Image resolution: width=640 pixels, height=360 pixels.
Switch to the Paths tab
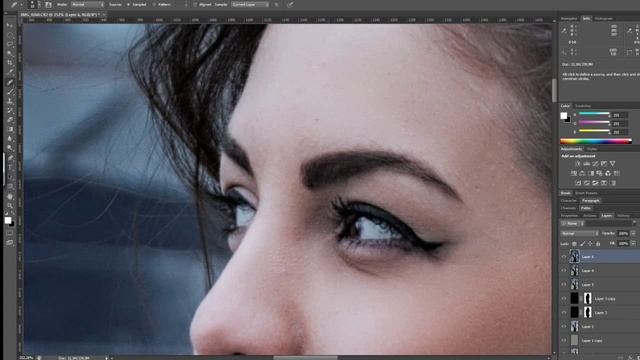point(586,208)
